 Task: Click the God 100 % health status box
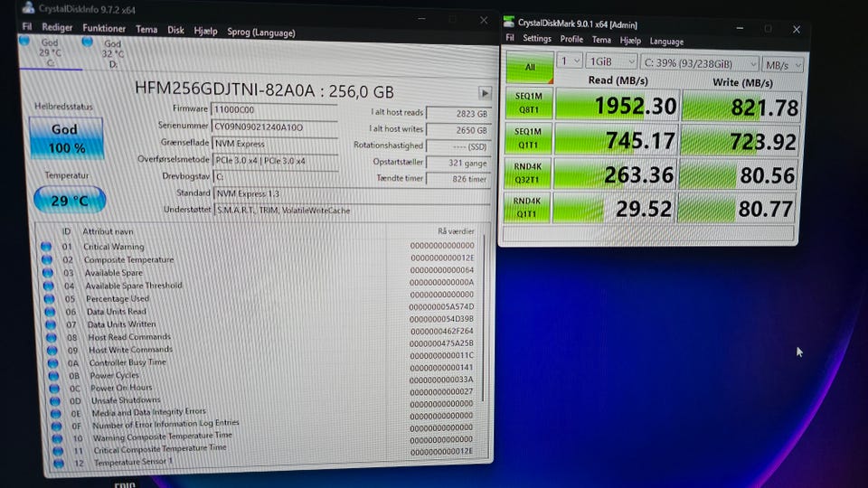pos(66,138)
